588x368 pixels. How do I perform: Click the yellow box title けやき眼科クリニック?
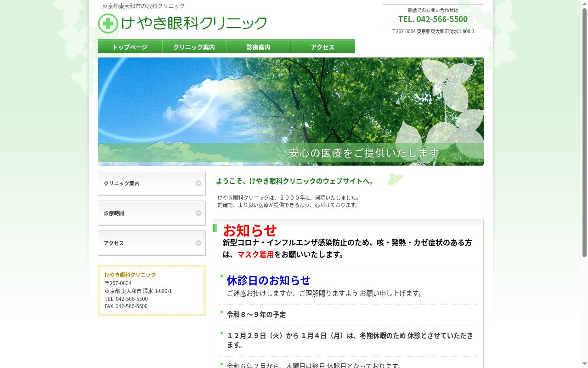click(130, 275)
